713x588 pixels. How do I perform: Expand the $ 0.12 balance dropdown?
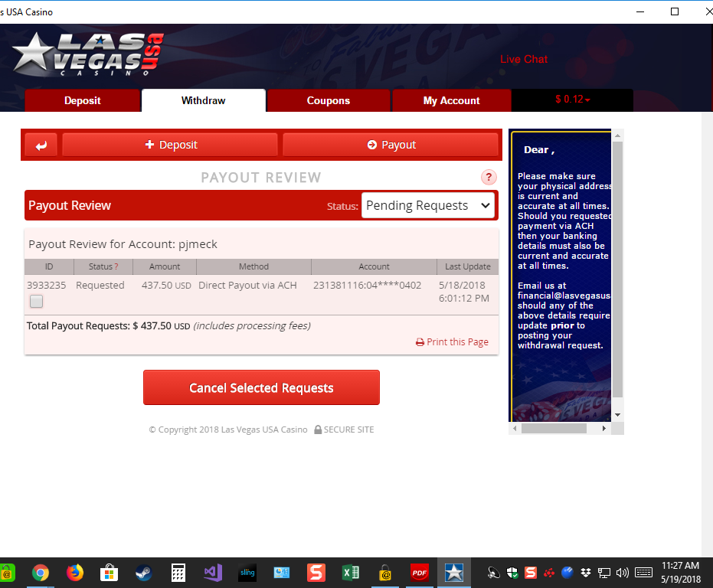[573, 99]
